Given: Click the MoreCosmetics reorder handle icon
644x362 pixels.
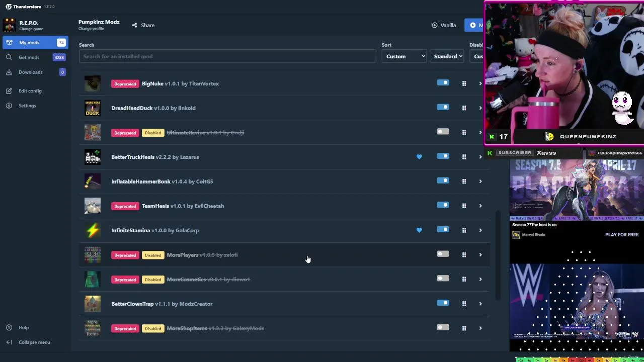Looking at the screenshot, I should pyautogui.click(x=464, y=279).
